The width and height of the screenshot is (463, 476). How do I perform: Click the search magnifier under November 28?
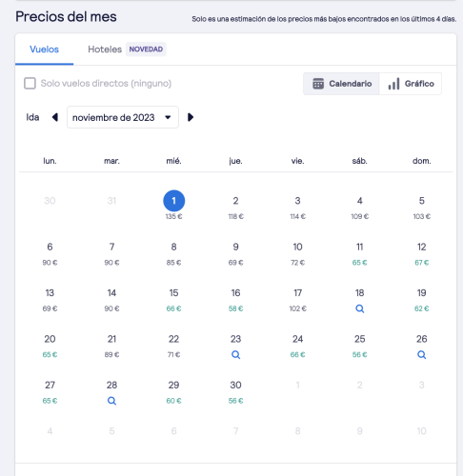[x=111, y=401]
